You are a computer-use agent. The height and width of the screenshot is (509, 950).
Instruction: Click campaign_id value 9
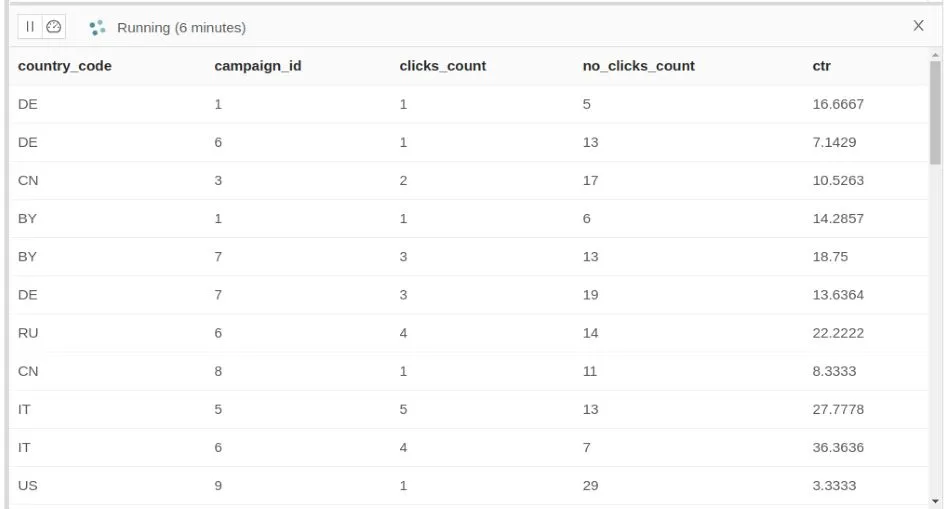(218, 486)
